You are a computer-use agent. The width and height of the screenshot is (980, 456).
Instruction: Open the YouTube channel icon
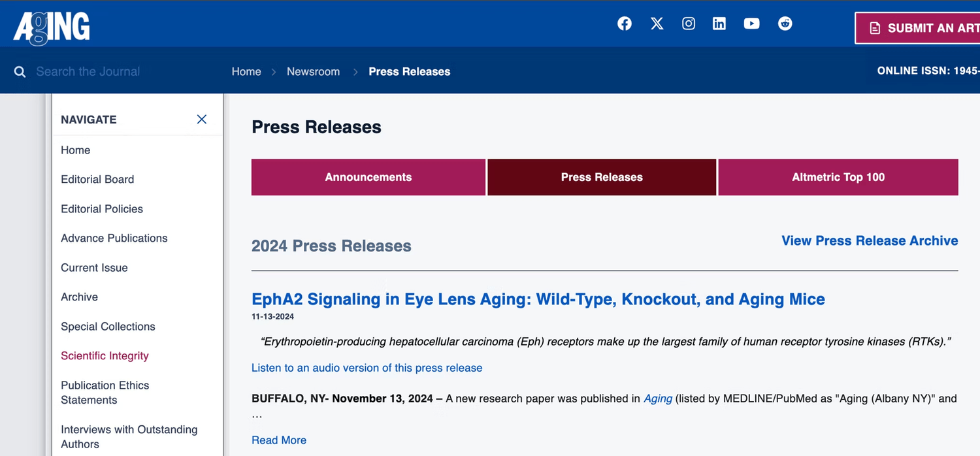click(x=752, y=24)
